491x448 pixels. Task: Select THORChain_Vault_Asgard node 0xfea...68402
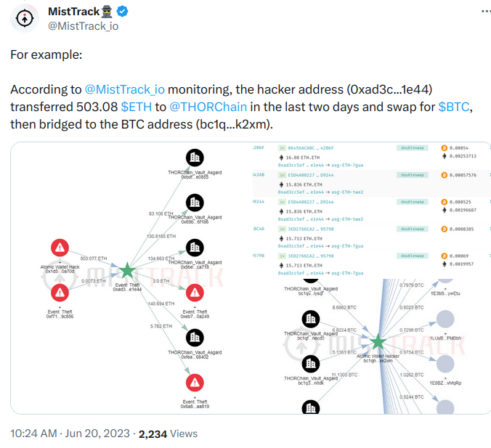195,338
